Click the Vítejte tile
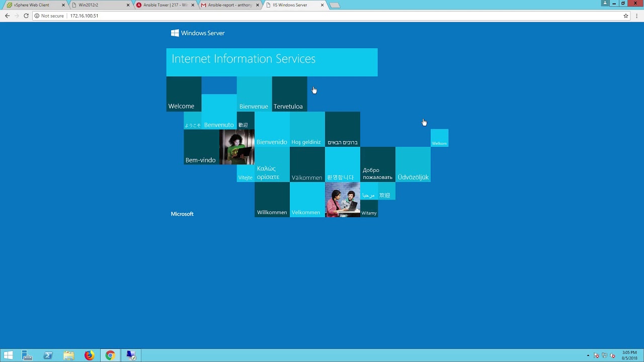 (246, 173)
